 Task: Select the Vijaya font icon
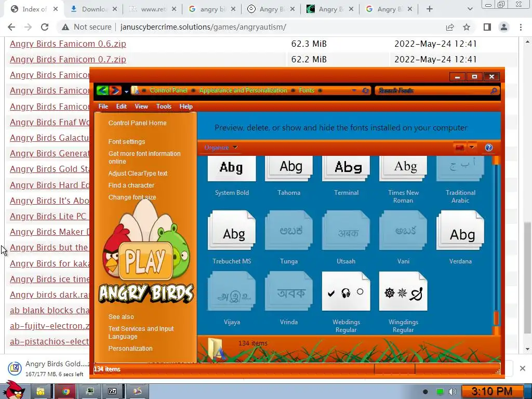232,291
